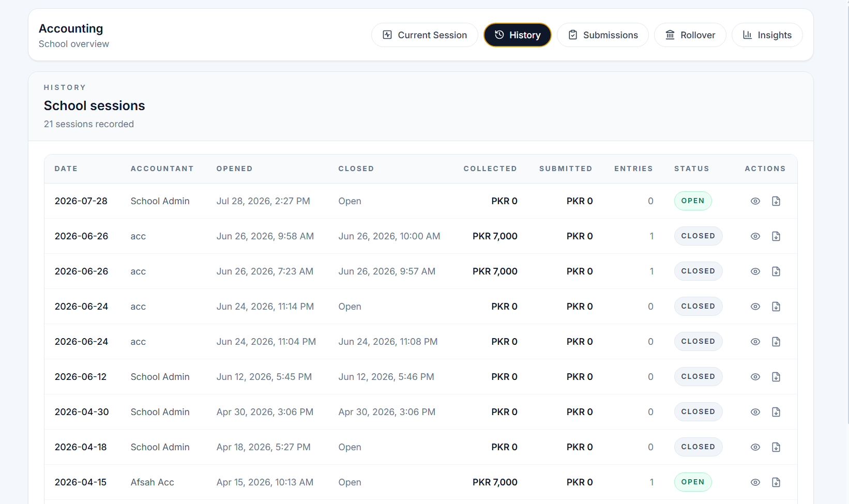Screen dimensions: 849x504
Task: View the 2026-04-30 session details
Action: pos(755,412)
